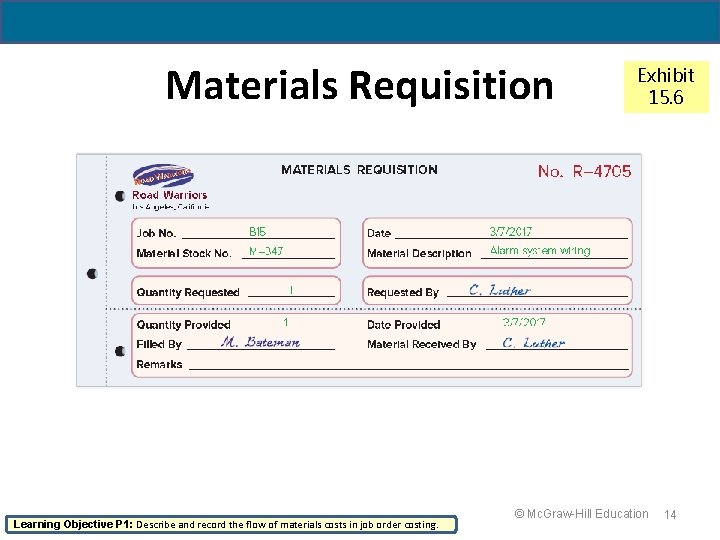The width and height of the screenshot is (720, 540).
Task: Select the B15 job number value
Action: (x=257, y=231)
